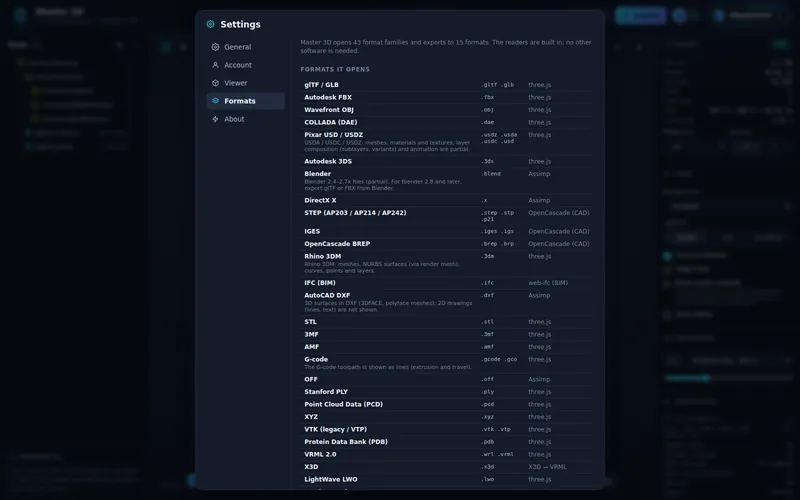
Task: Click the person icon beside Account
Action: (x=215, y=65)
